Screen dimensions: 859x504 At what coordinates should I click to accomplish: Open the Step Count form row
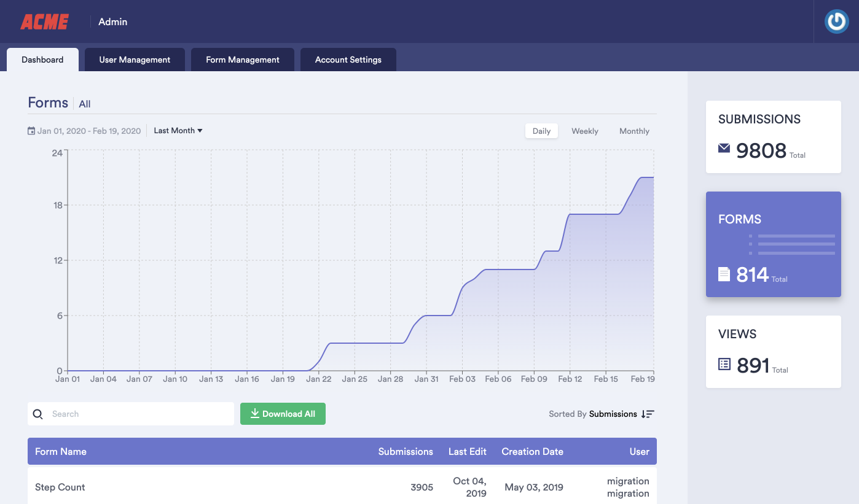click(x=60, y=487)
